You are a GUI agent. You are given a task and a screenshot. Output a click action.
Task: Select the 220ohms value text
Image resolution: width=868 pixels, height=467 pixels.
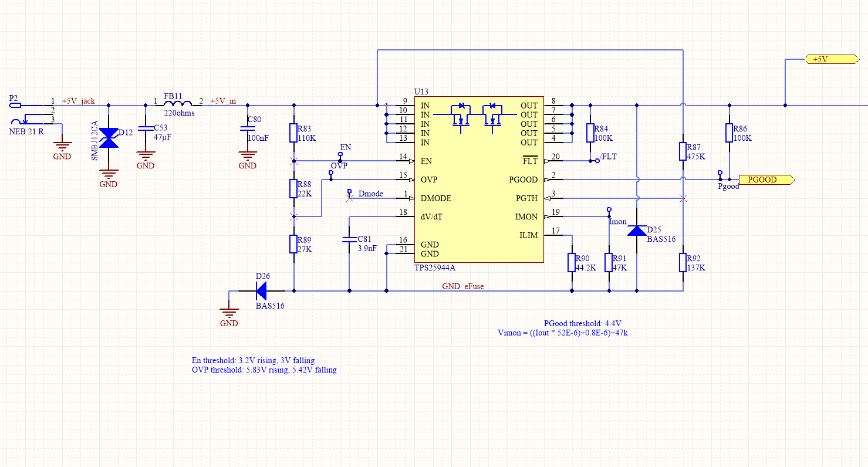(179, 113)
